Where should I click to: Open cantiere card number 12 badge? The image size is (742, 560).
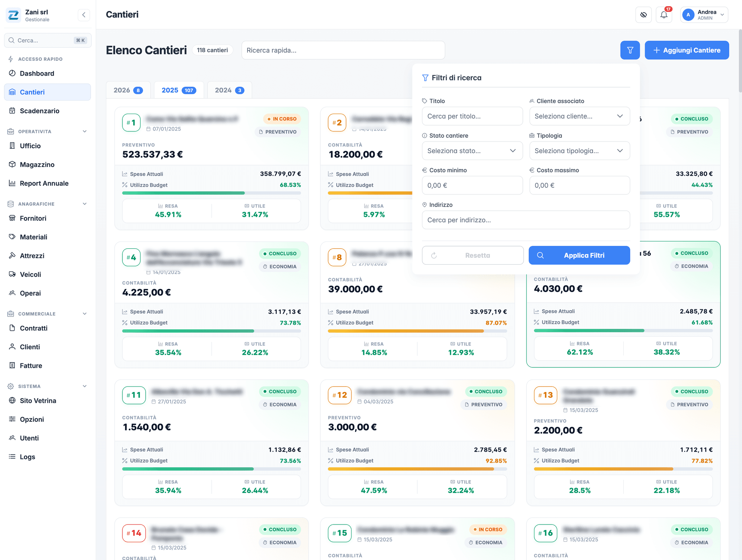click(x=339, y=395)
